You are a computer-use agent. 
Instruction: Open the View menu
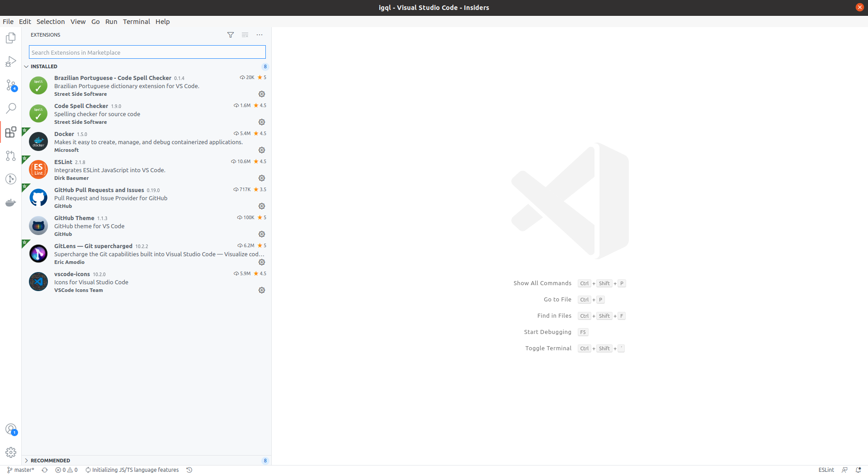tap(78, 22)
